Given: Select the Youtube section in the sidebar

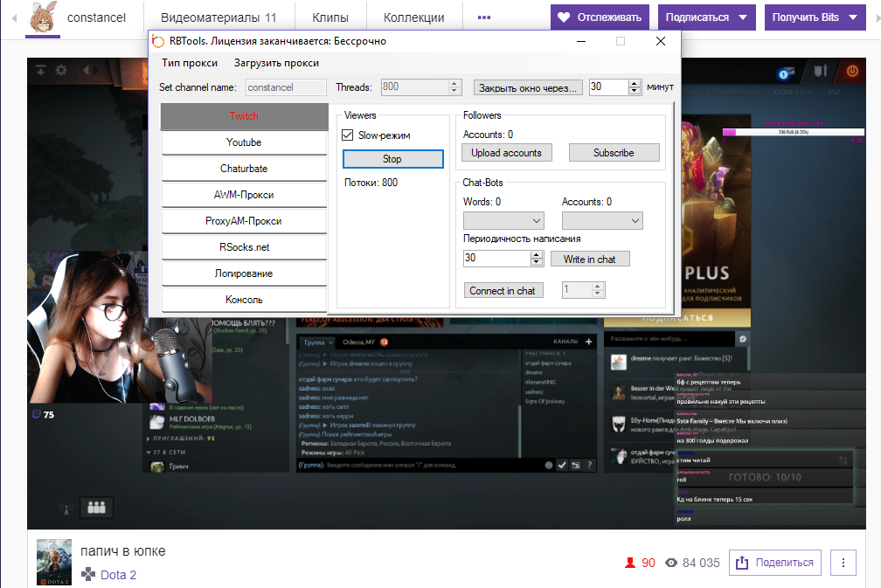Looking at the screenshot, I should coord(243,142).
